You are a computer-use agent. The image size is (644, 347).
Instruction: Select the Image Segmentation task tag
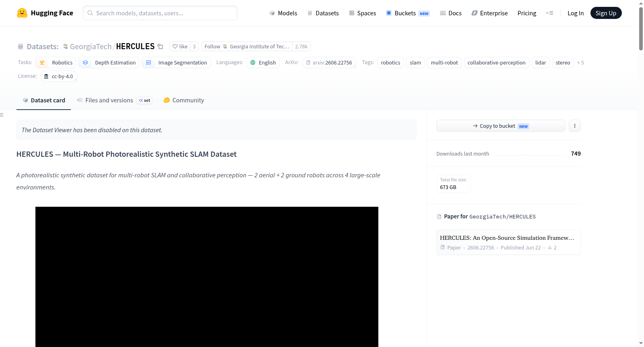tap(176, 62)
